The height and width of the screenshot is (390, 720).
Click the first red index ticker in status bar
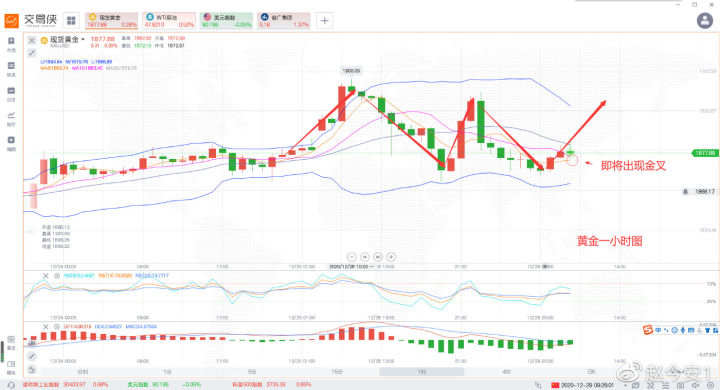[x=65, y=384]
